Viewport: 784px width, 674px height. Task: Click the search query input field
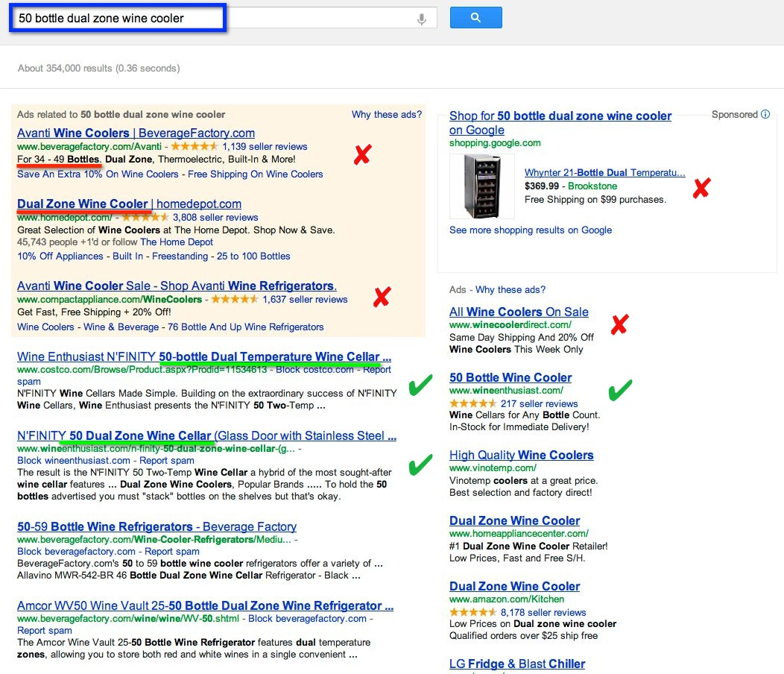223,18
